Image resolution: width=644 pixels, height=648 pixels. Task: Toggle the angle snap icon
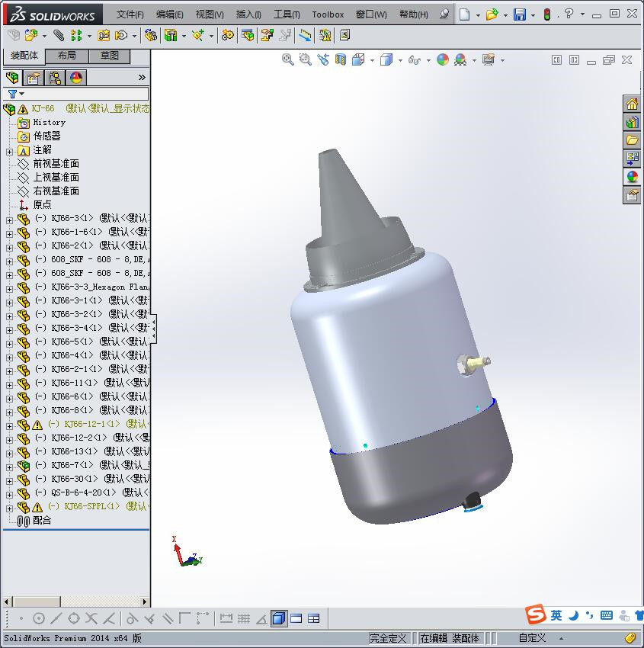(x=261, y=618)
